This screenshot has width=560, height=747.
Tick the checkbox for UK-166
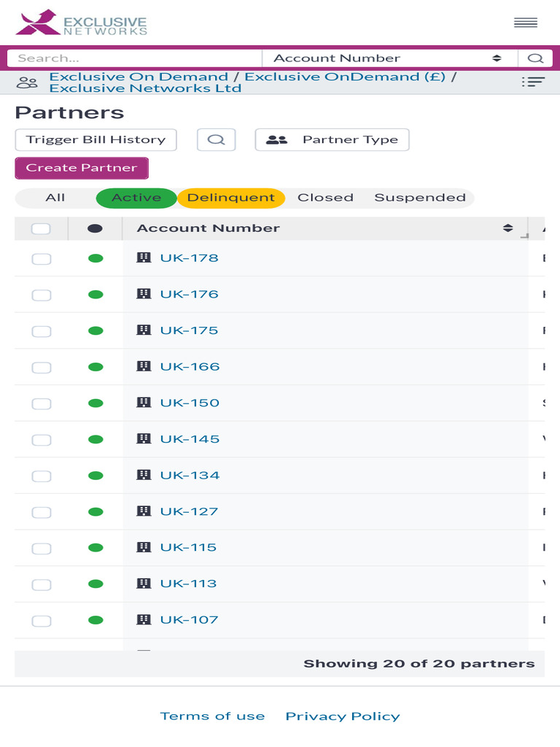pyautogui.click(x=42, y=368)
